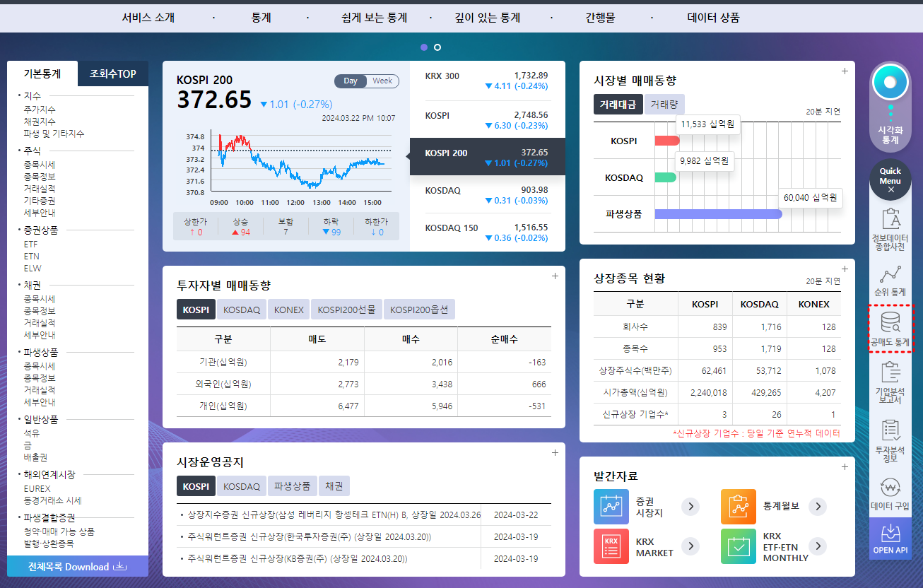Click 외국인 순매수 value 666
Screen dimensions: 923x588
pos(539,384)
